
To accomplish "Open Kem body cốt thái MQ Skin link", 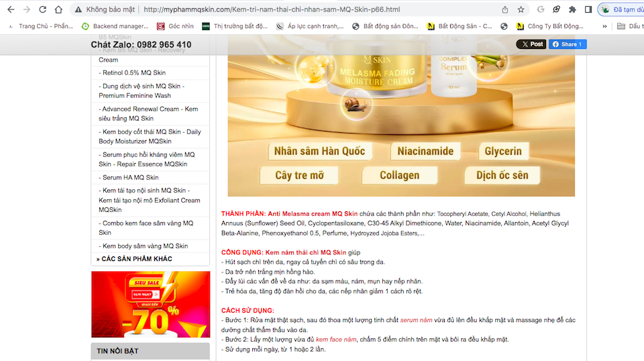I will tap(150, 136).
